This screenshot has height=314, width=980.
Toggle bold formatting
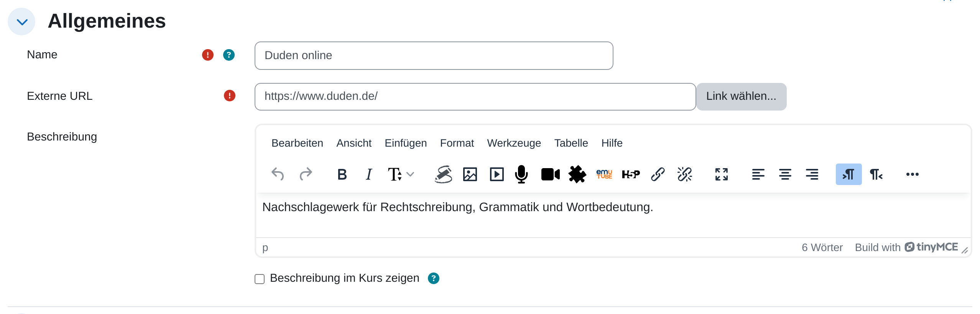coord(342,174)
